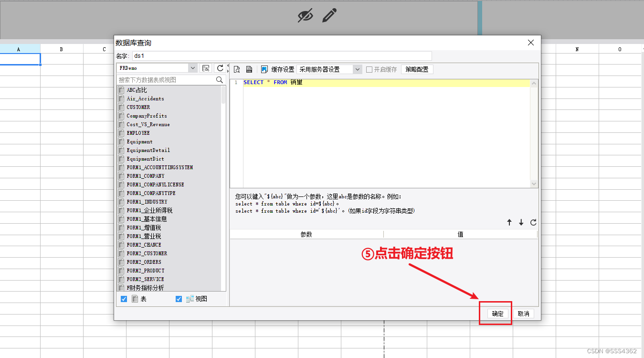This screenshot has height=358, width=644.
Task: Click the crossed-out eye icon at top
Action: 306,15
